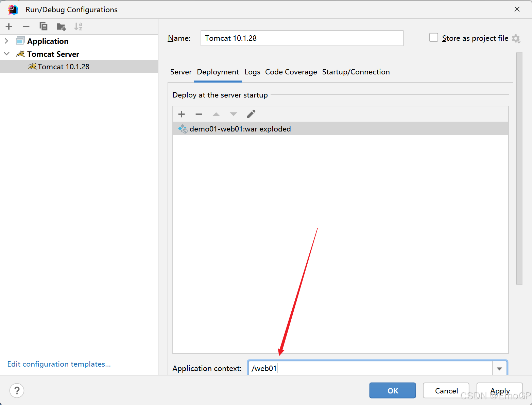This screenshot has height=405, width=532.
Task: Focus the Name field containing Tomcat 10.1.28
Action: 302,38
